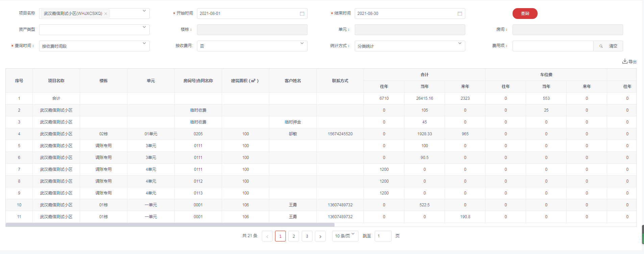
Task: Open the 查询时间 dropdown
Action: [x=144, y=44]
